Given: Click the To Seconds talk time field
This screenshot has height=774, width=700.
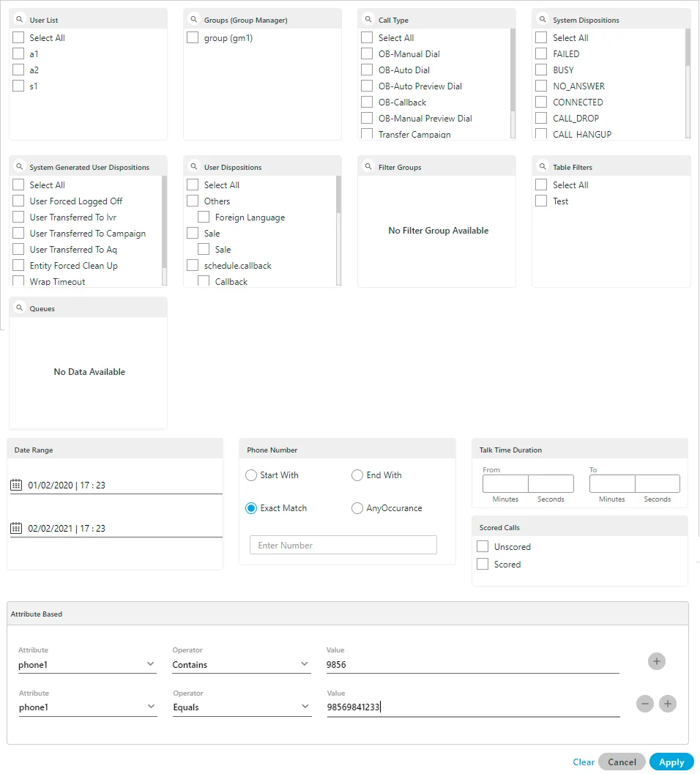Looking at the screenshot, I should pos(657,483).
